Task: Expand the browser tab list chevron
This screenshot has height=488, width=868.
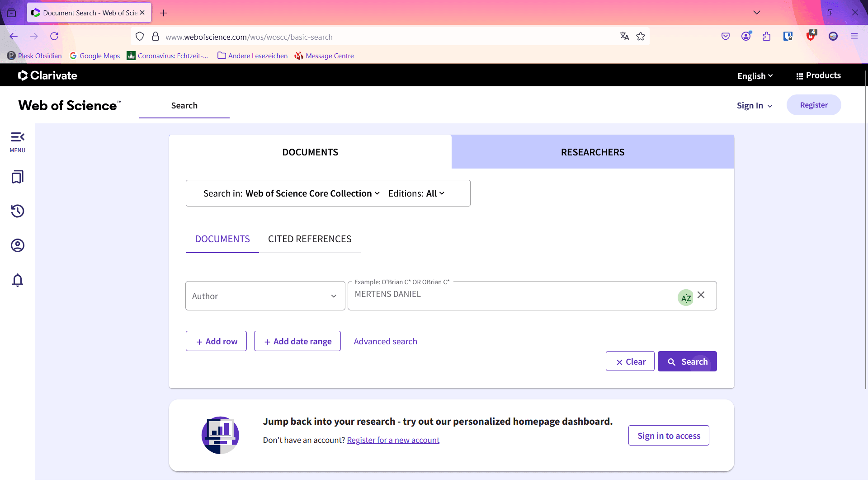Action: pyautogui.click(x=757, y=13)
